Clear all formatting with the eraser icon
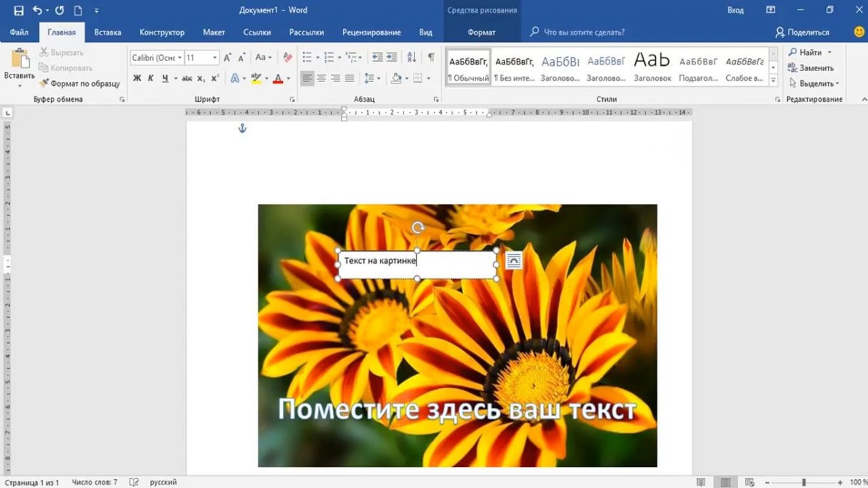The height and width of the screenshot is (488, 868). (288, 58)
